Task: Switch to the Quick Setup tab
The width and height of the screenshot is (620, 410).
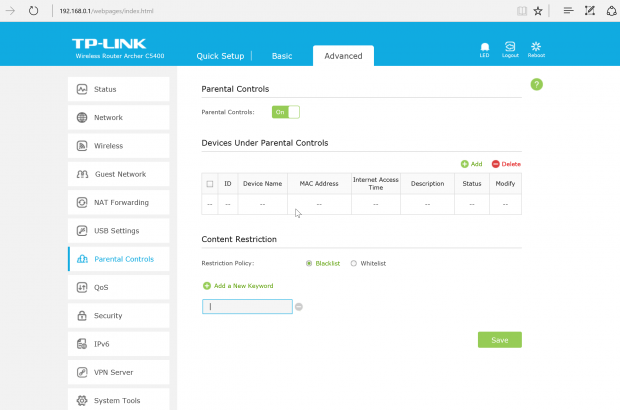Action: (x=220, y=56)
